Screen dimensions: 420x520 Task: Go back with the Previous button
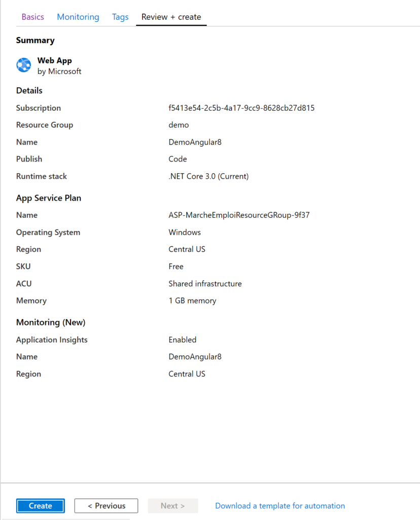(x=107, y=506)
